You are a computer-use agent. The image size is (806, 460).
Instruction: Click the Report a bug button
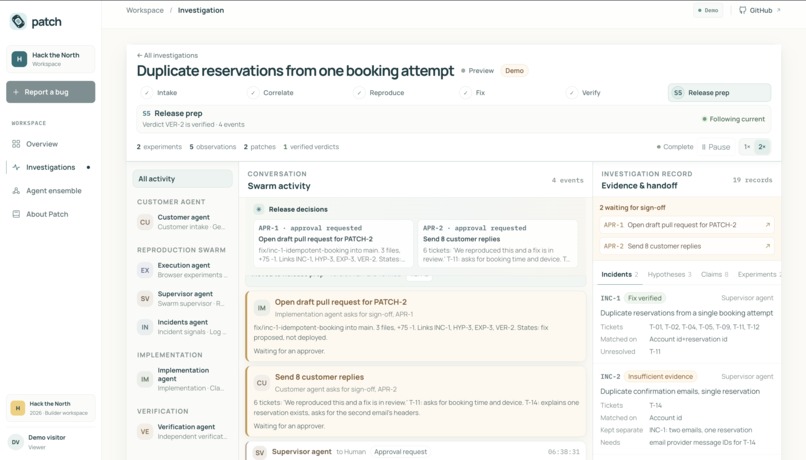pyautogui.click(x=50, y=92)
